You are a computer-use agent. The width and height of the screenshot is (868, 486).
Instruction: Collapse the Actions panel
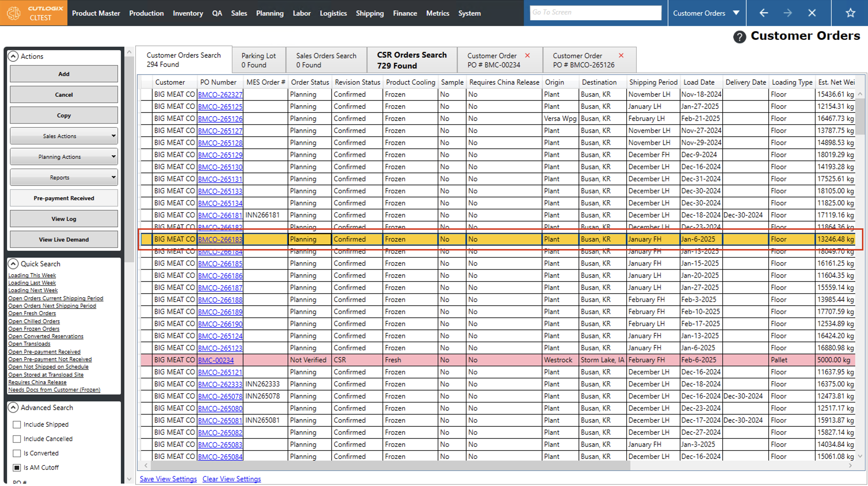tap(13, 56)
